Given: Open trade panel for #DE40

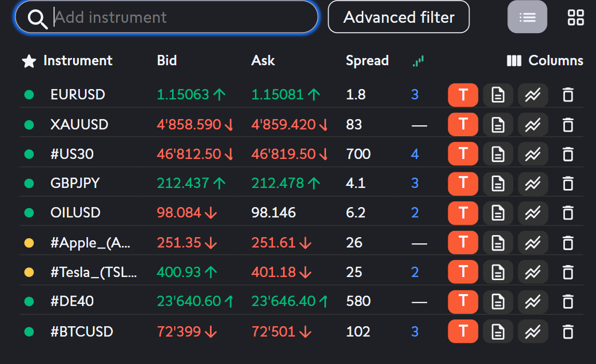Looking at the screenshot, I should click(x=463, y=302).
